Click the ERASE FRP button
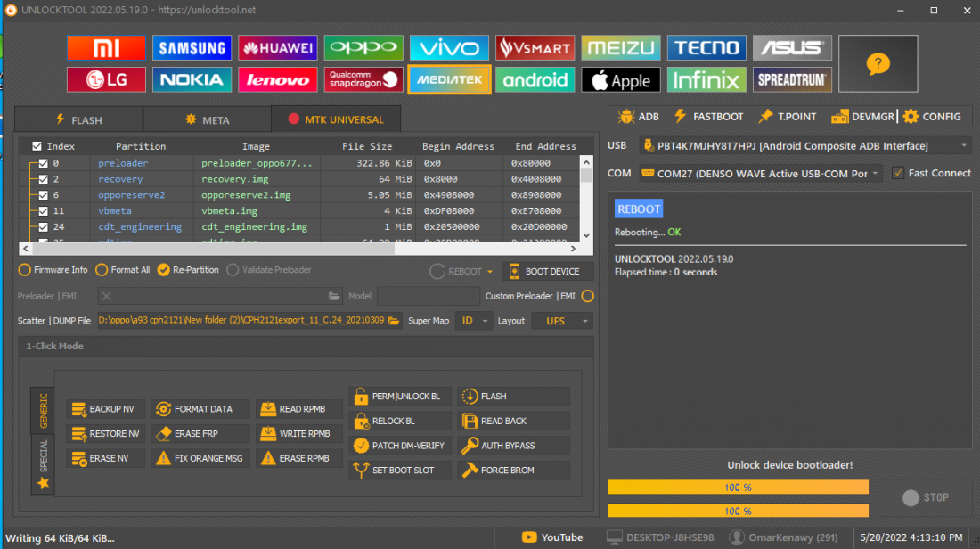980x549 pixels. click(200, 433)
